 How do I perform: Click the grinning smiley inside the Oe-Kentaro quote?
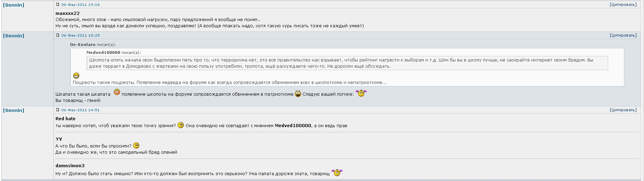[76, 76]
